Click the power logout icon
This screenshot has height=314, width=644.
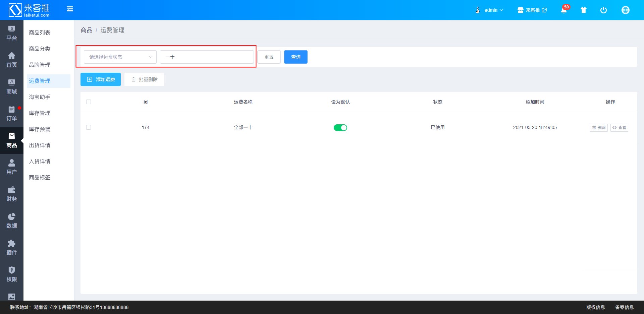[603, 10]
